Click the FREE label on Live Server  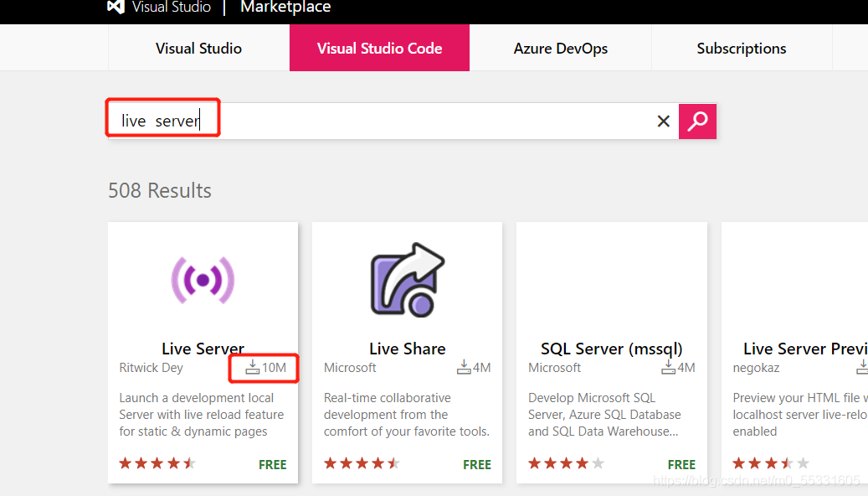click(272, 464)
